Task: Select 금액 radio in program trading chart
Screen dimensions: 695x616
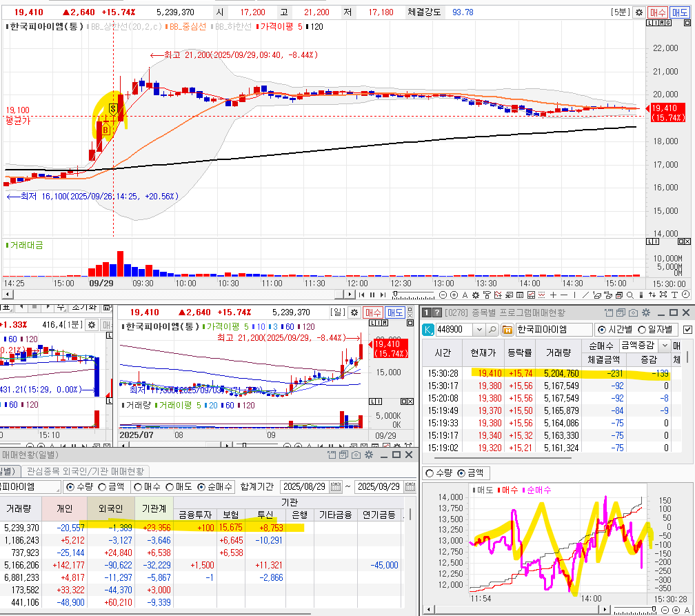Action: coord(461,473)
